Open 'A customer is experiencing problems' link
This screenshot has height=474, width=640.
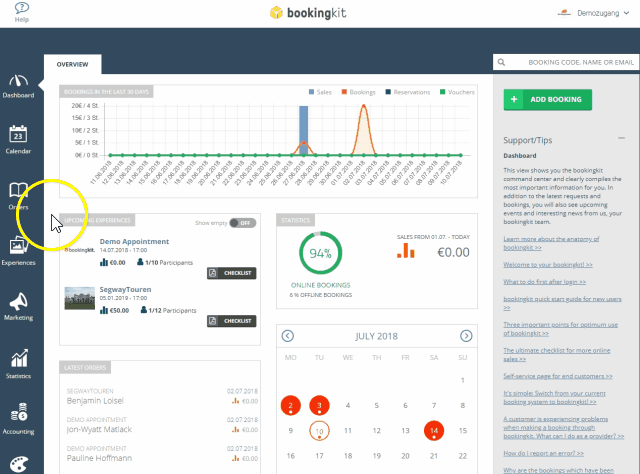point(564,427)
